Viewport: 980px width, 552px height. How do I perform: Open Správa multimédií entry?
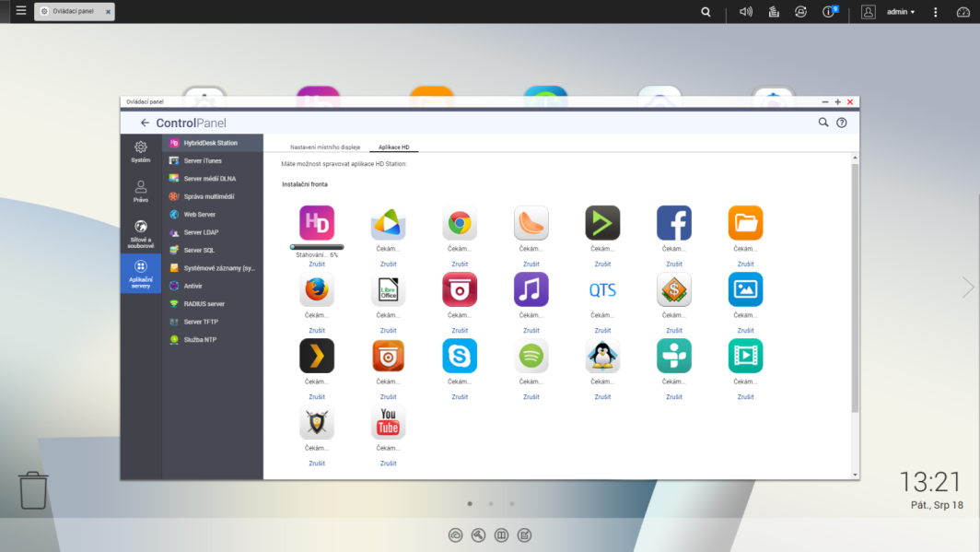pos(213,196)
